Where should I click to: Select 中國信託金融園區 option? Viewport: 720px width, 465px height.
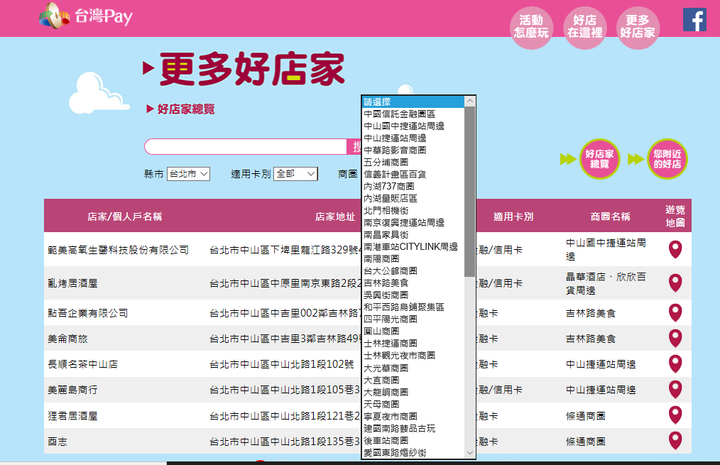click(413, 114)
